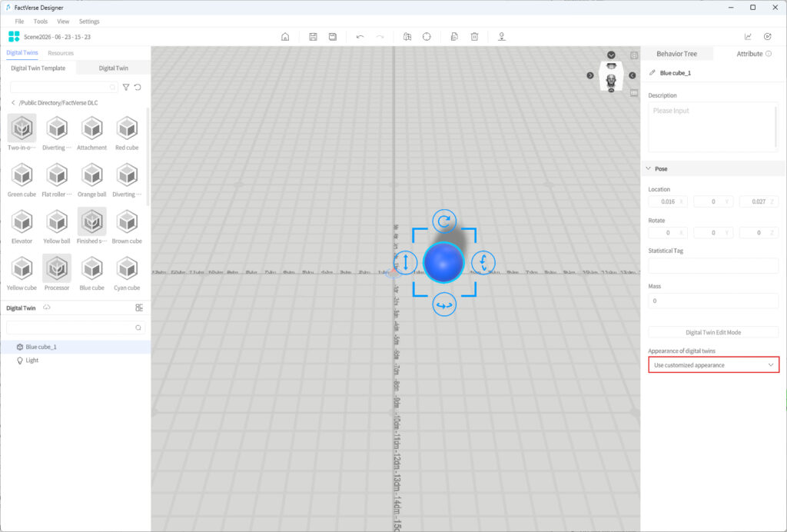The width and height of the screenshot is (787, 532).
Task: Select the Attachment template
Action: pyautogui.click(x=92, y=132)
